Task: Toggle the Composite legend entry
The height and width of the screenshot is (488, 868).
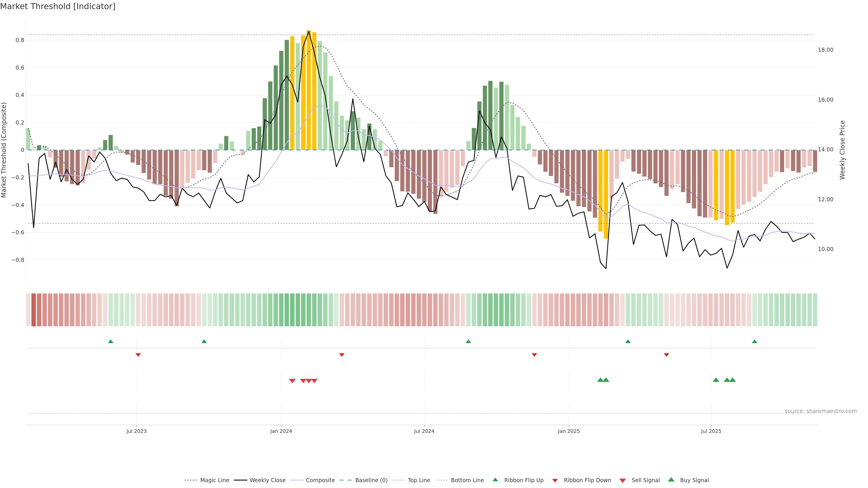Action: pos(320,480)
